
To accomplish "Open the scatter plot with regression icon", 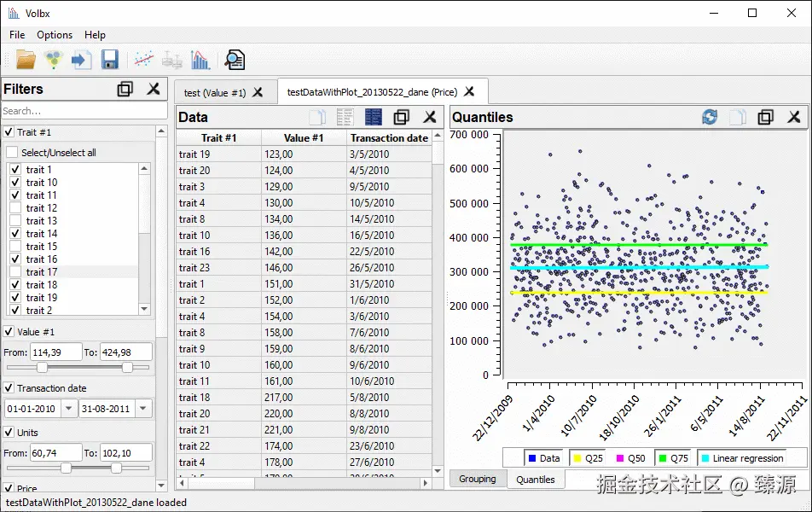I will (144, 60).
